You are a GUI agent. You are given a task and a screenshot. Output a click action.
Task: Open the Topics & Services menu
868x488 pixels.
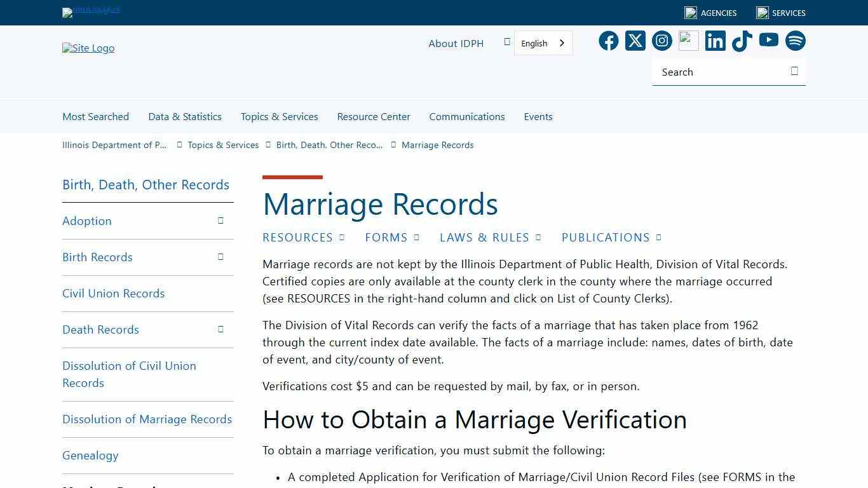click(279, 116)
